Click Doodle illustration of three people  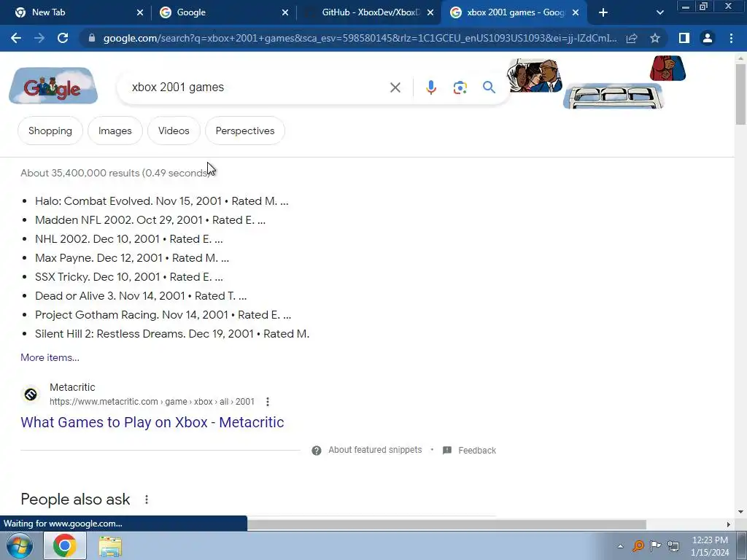point(535,75)
